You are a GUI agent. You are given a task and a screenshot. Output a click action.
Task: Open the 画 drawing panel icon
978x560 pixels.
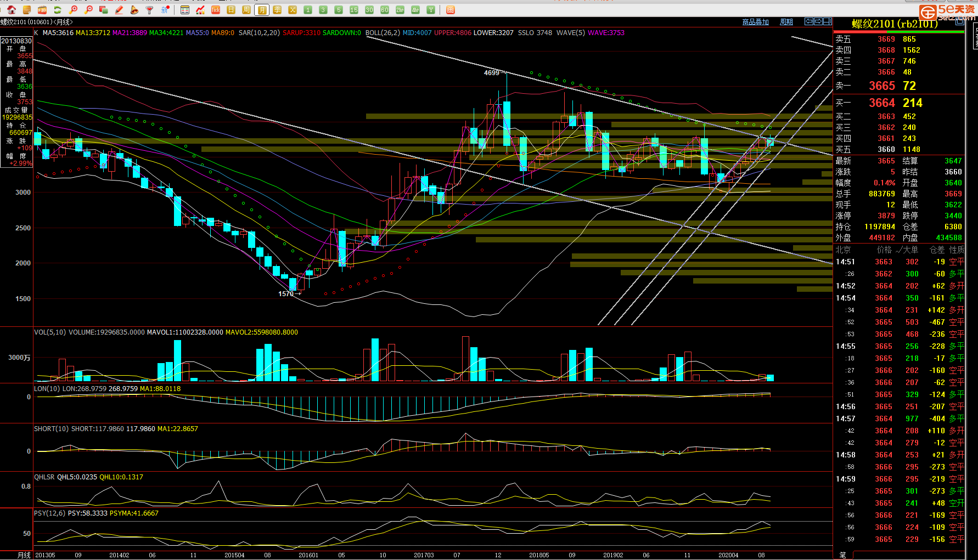(451, 10)
